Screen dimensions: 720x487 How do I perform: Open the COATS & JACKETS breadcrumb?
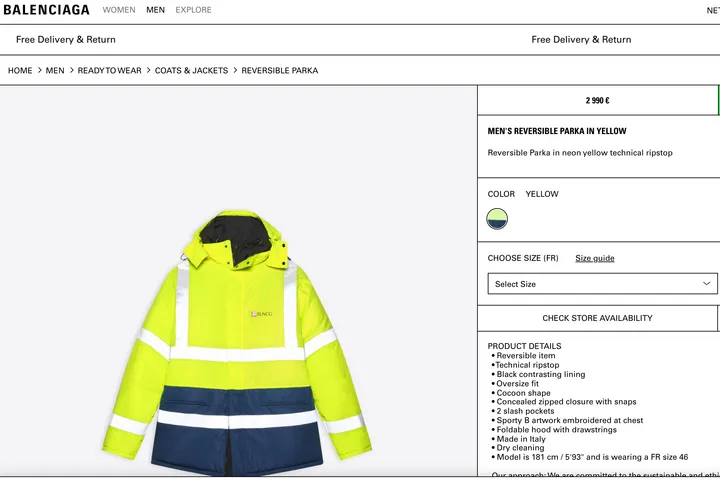(x=191, y=71)
